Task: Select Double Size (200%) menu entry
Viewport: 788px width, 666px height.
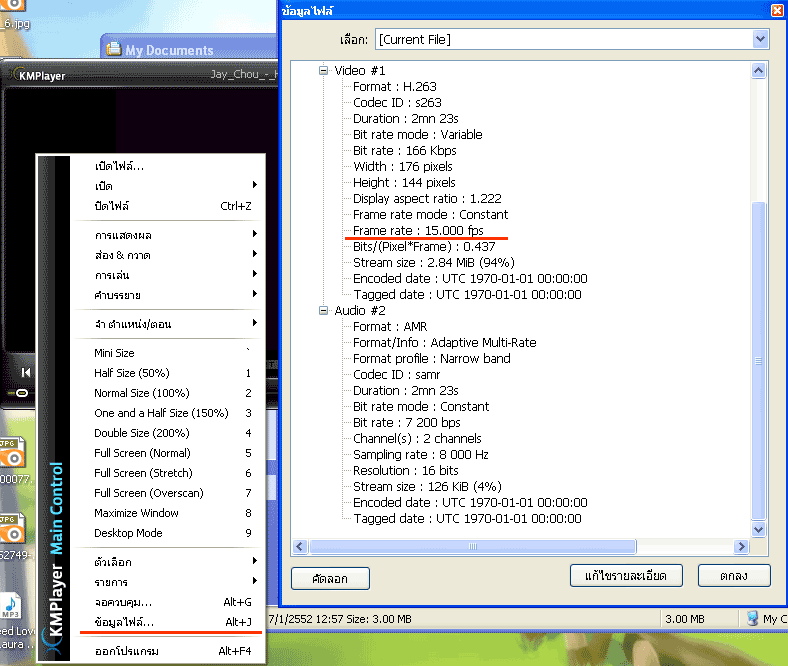Action: [x=141, y=433]
